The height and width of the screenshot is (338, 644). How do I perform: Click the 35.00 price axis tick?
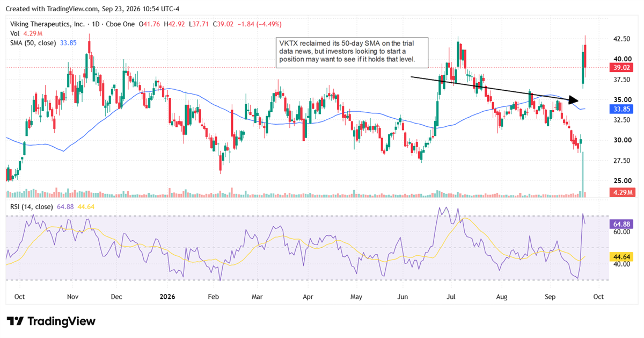tap(622, 99)
